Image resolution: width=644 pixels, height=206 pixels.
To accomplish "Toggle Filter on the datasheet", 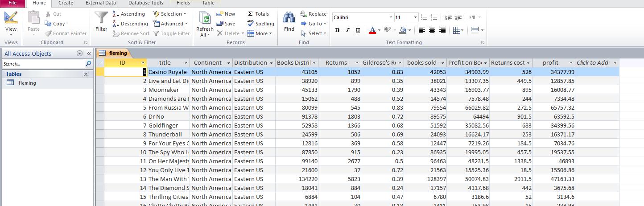I will pyautogui.click(x=171, y=33).
